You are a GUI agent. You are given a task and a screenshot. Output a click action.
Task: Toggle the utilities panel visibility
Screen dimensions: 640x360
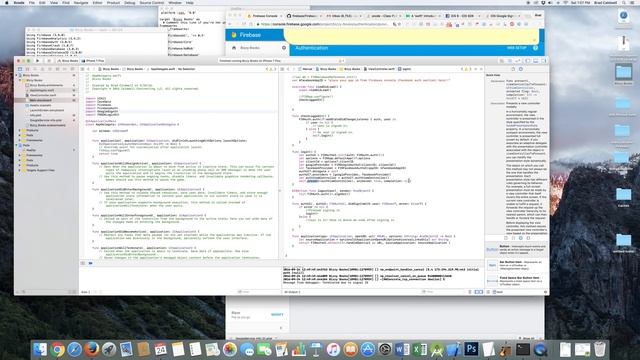[x=543, y=61]
